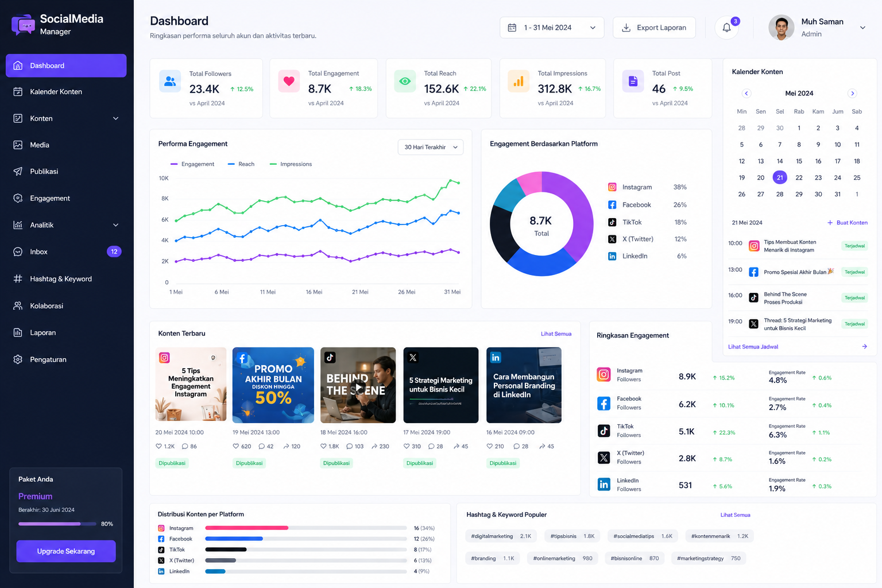This screenshot has height=588, width=882.
Task: Open Laporan in the sidebar
Action: [66, 332]
